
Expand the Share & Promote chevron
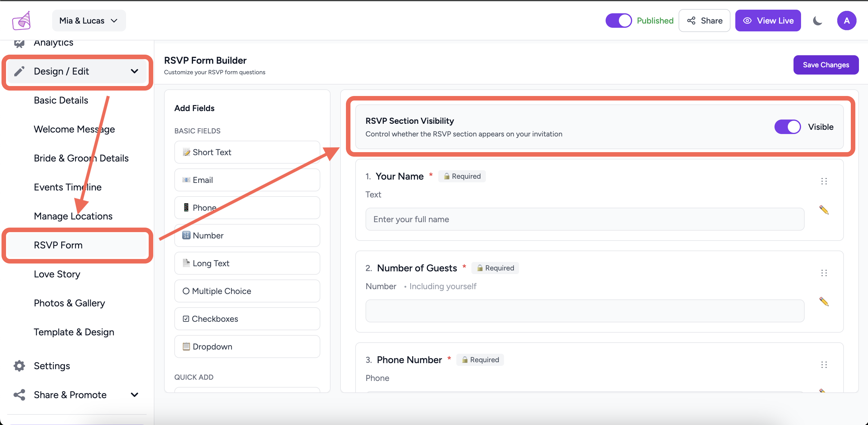(x=135, y=395)
